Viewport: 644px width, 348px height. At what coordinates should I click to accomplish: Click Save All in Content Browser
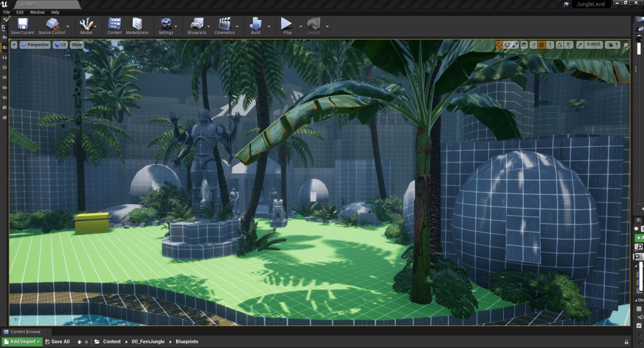pyautogui.click(x=57, y=342)
